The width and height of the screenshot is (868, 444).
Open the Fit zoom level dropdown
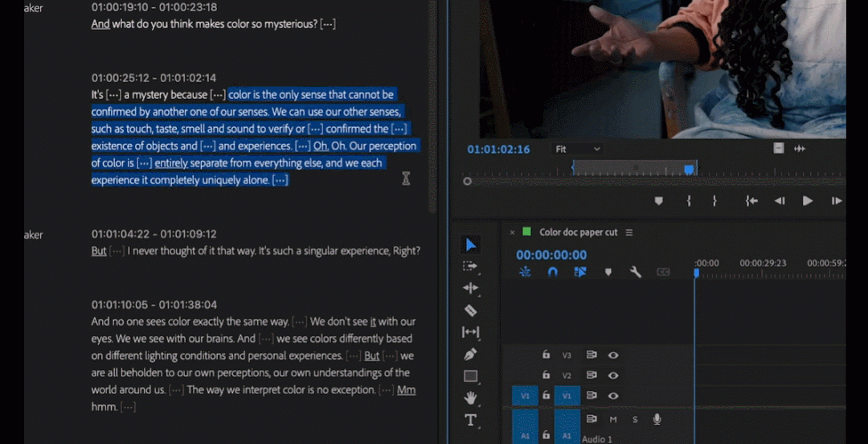[x=579, y=149]
